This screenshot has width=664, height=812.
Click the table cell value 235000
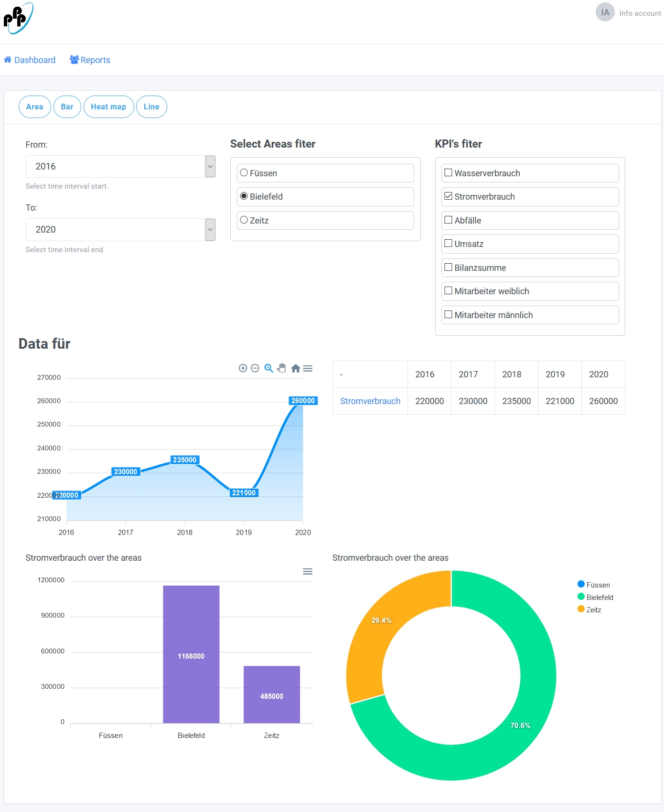516,401
